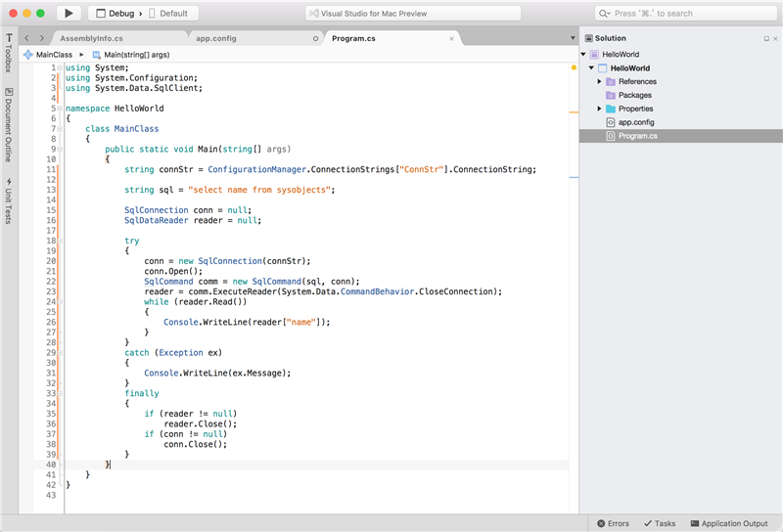Switch to the app.config tab
The width and height of the screenshot is (783, 532).
point(216,38)
